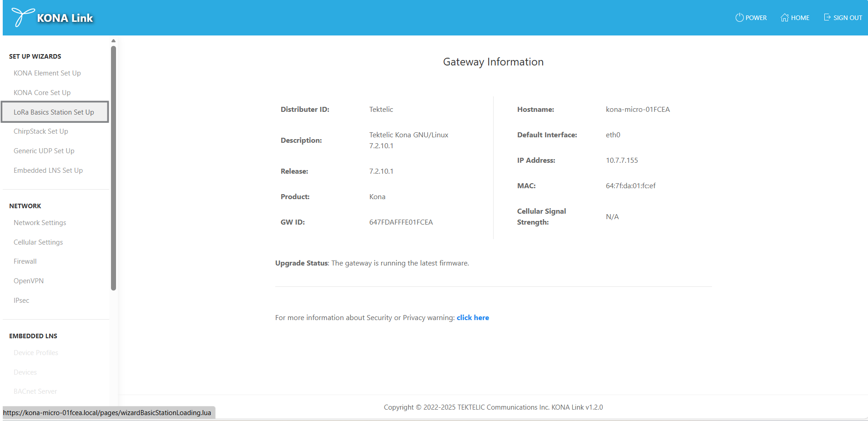The height and width of the screenshot is (421, 868).
Task: Click the KONA Link logo icon
Action: 22,17
